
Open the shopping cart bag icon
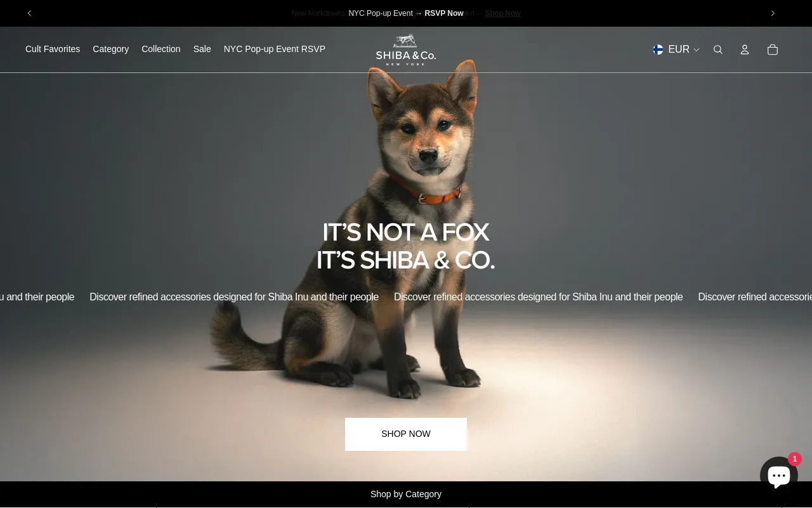tap(773, 50)
